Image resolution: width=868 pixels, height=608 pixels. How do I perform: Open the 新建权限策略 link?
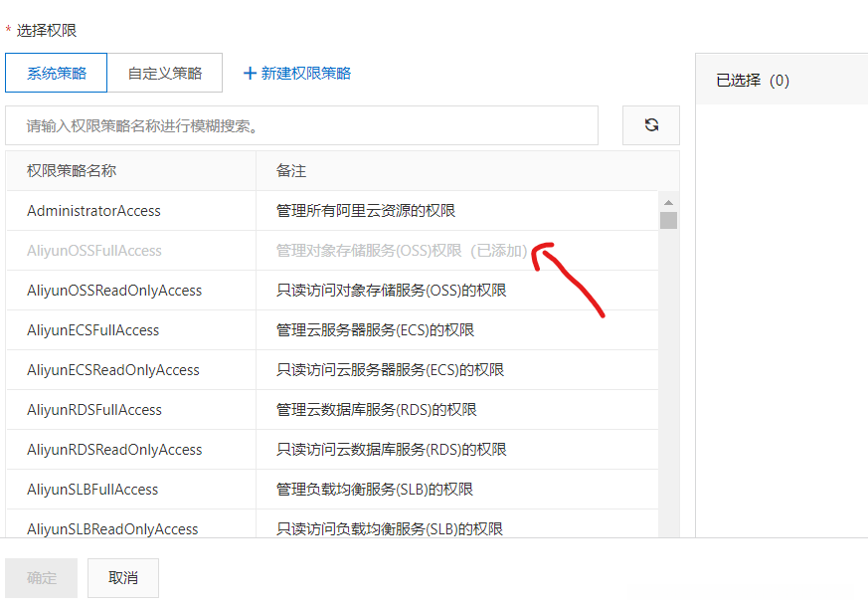tap(305, 74)
